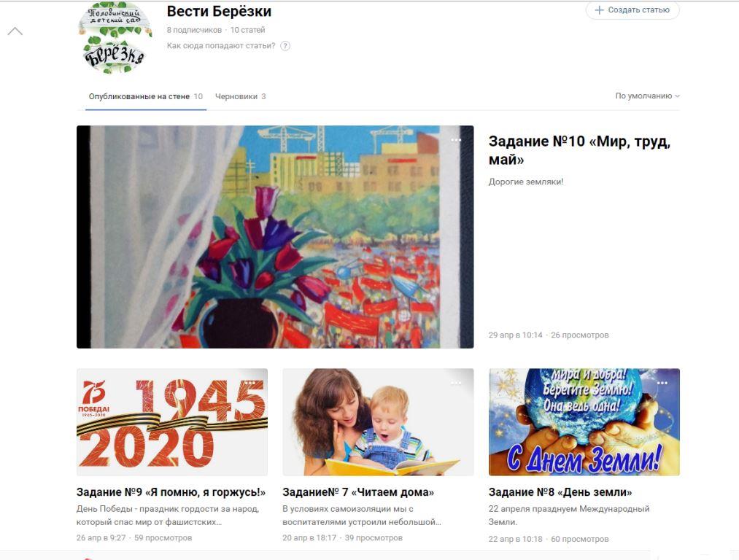739x560 pixels.
Task: Open three-dot menu on Читаем дома card
Action: click(x=456, y=383)
